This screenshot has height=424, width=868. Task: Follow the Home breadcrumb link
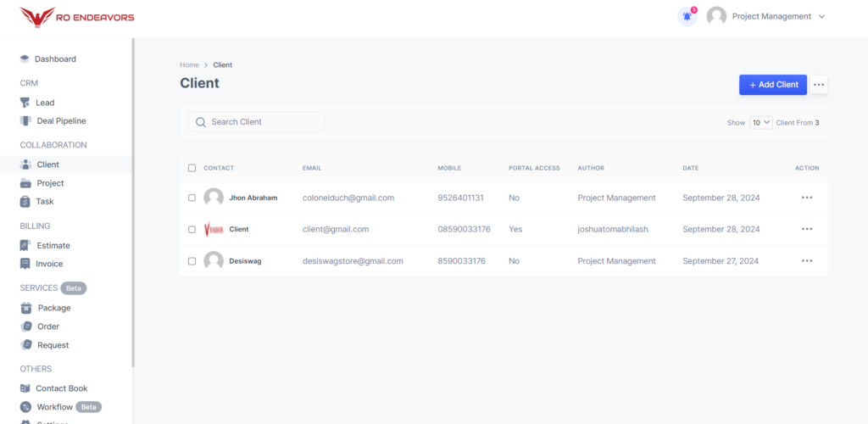(189, 65)
